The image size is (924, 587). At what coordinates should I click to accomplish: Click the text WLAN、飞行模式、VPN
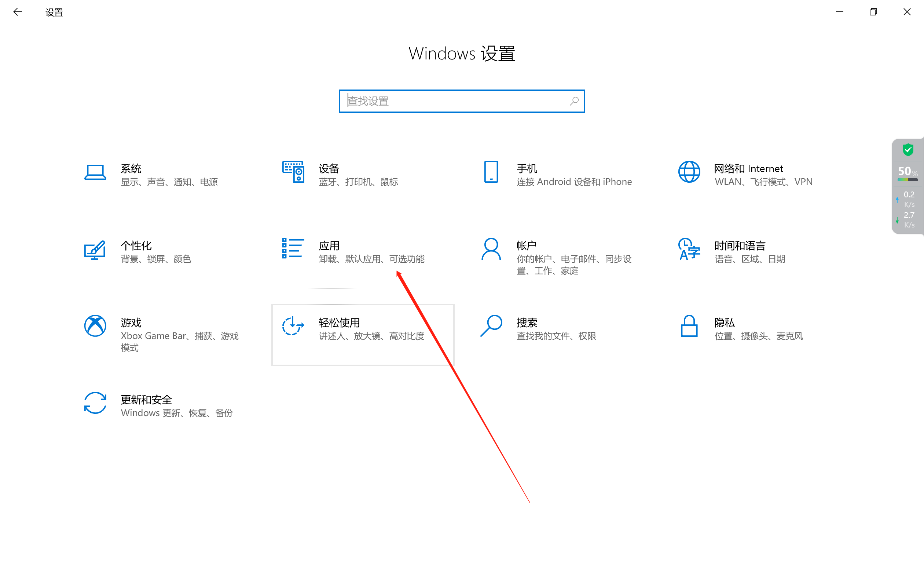point(764,182)
